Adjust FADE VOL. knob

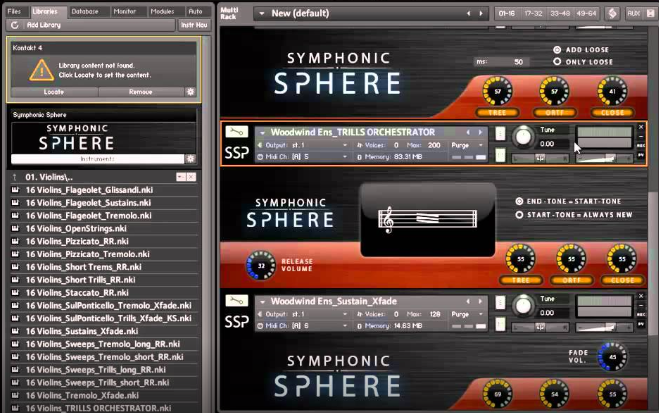click(x=612, y=357)
